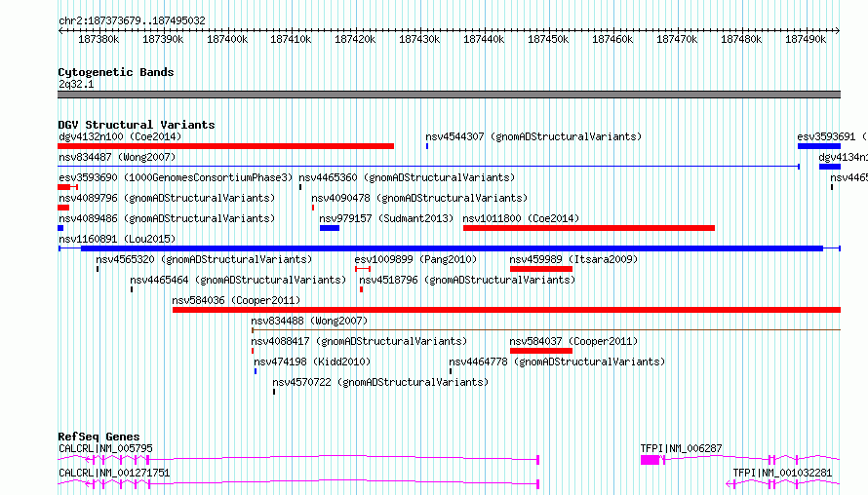Click the RefSeq Genes track title

[x=99, y=437]
